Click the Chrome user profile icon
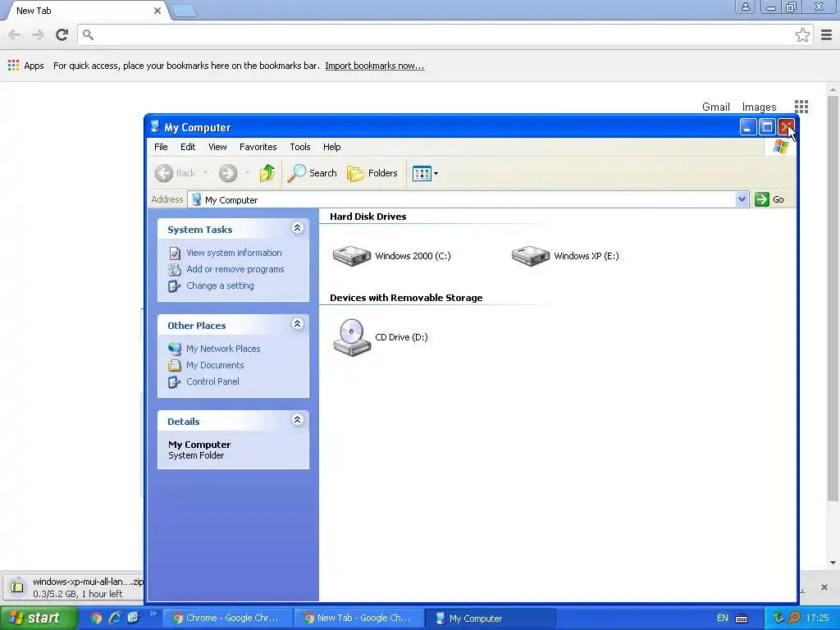840x630 pixels. (745, 7)
